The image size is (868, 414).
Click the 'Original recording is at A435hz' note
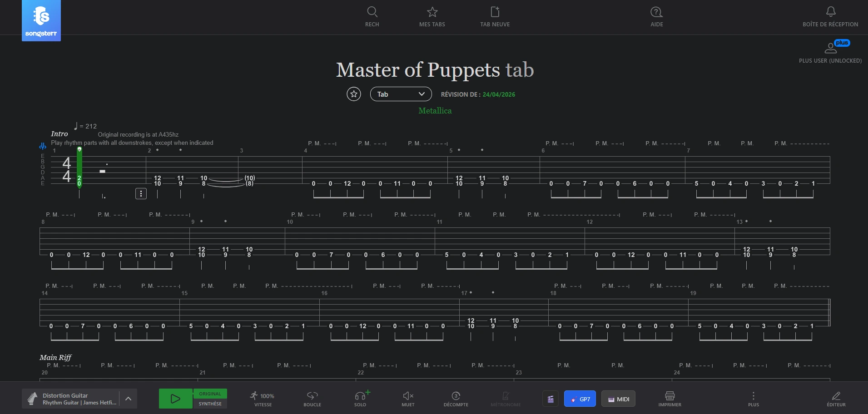[138, 135]
